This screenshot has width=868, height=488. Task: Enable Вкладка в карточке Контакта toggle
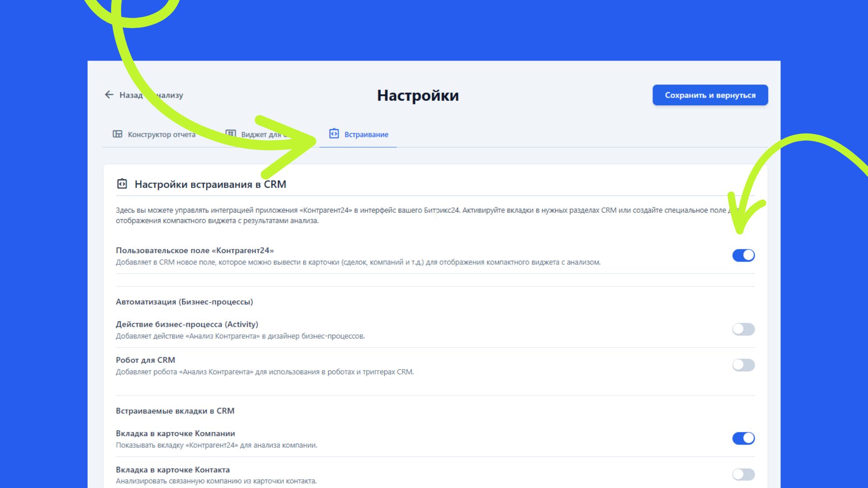click(x=743, y=474)
